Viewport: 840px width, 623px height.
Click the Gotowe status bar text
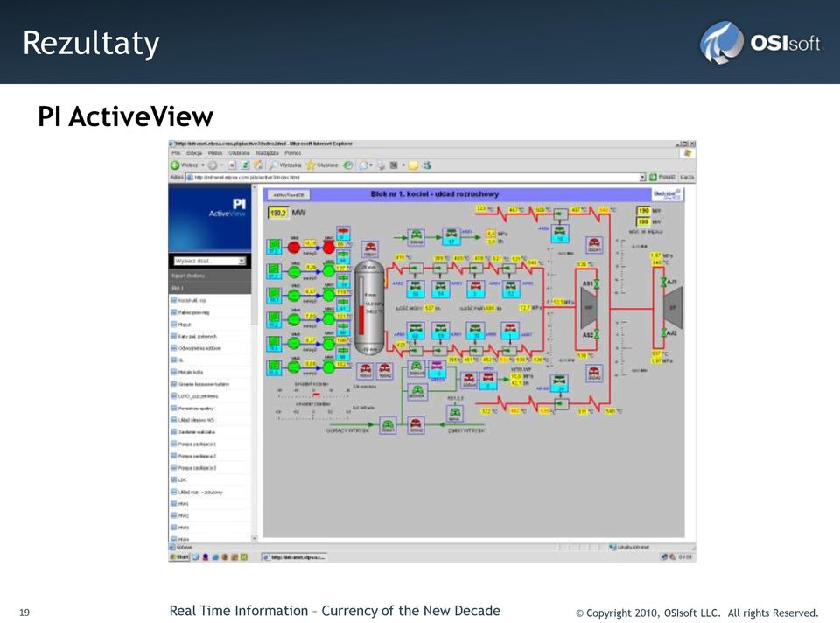(185, 547)
